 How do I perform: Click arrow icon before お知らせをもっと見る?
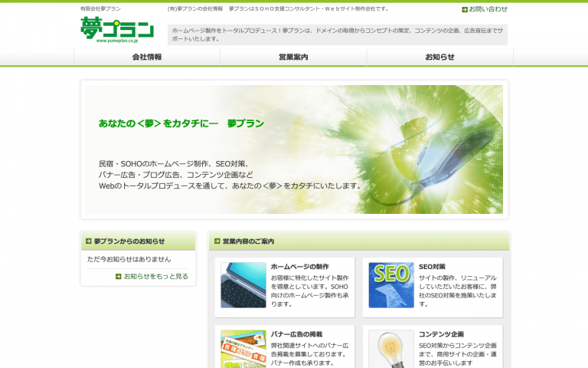click(x=119, y=276)
